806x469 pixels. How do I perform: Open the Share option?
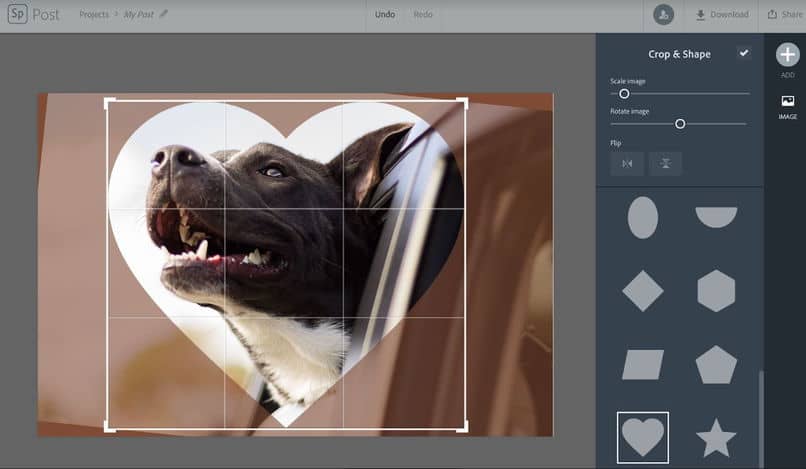(x=785, y=14)
